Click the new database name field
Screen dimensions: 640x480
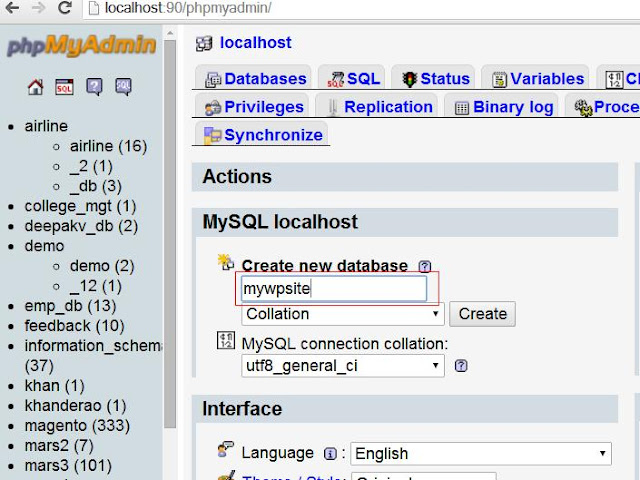click(x=334, y=289)
